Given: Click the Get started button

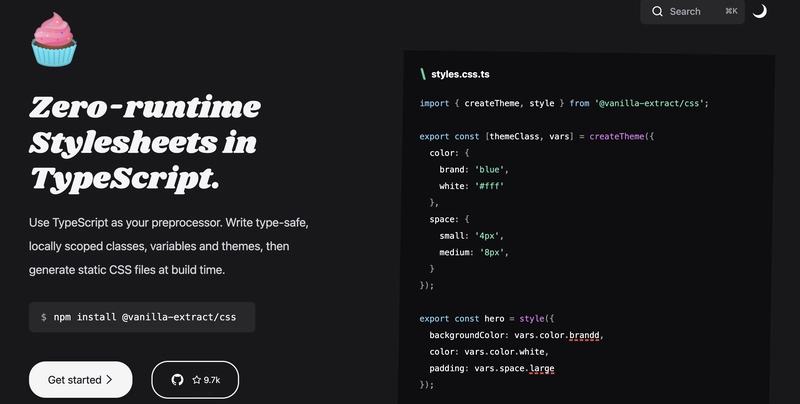Looking at the screenshot, I should 81,380.
